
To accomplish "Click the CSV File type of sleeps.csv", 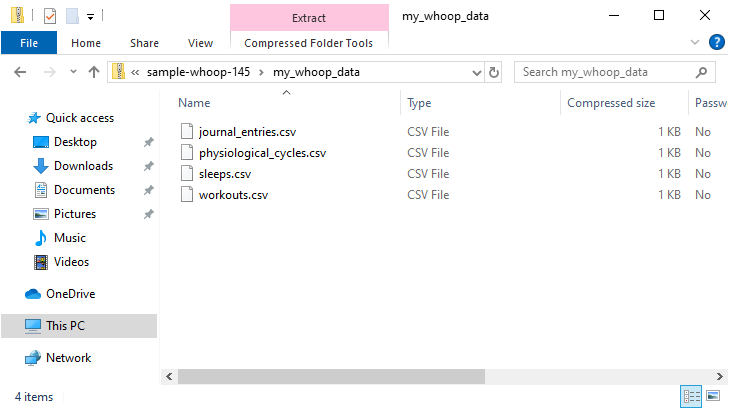I will click(428, 174).
